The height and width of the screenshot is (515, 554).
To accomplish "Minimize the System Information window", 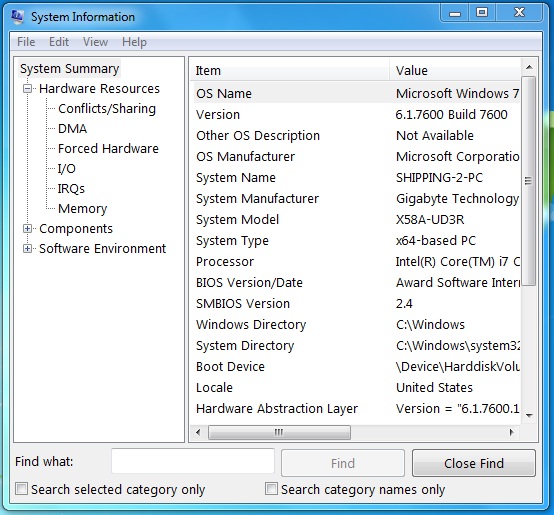I will point(455,13).
